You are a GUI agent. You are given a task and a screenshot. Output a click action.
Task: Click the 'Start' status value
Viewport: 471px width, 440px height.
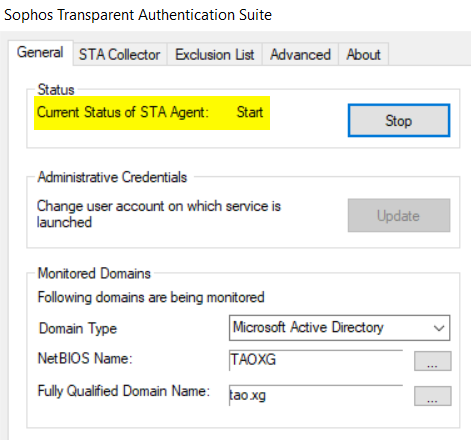250,112
